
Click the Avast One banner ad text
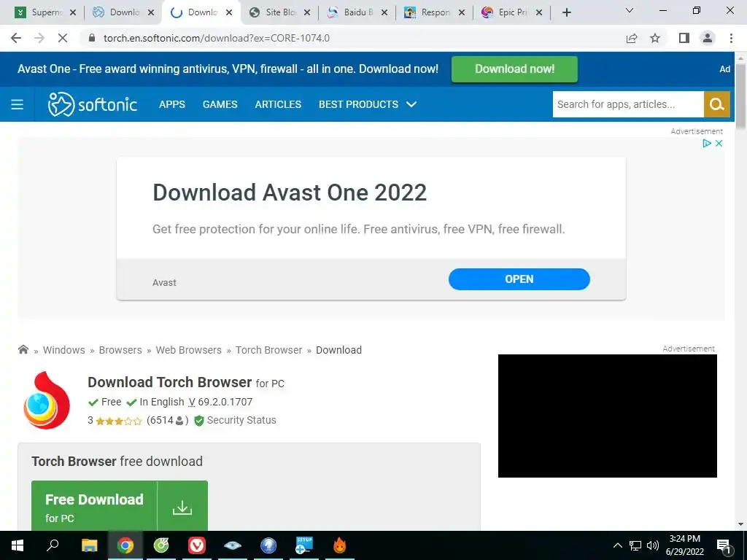pos(228,69)
